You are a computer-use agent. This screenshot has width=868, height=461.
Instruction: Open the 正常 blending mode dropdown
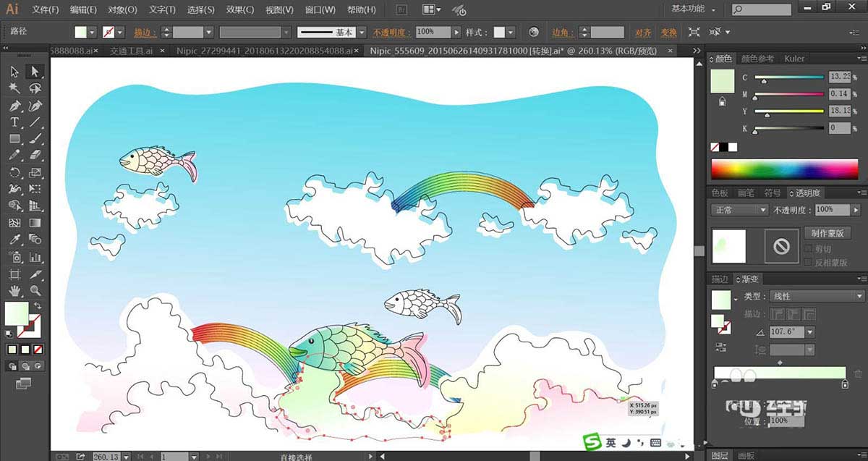point(739,210)
